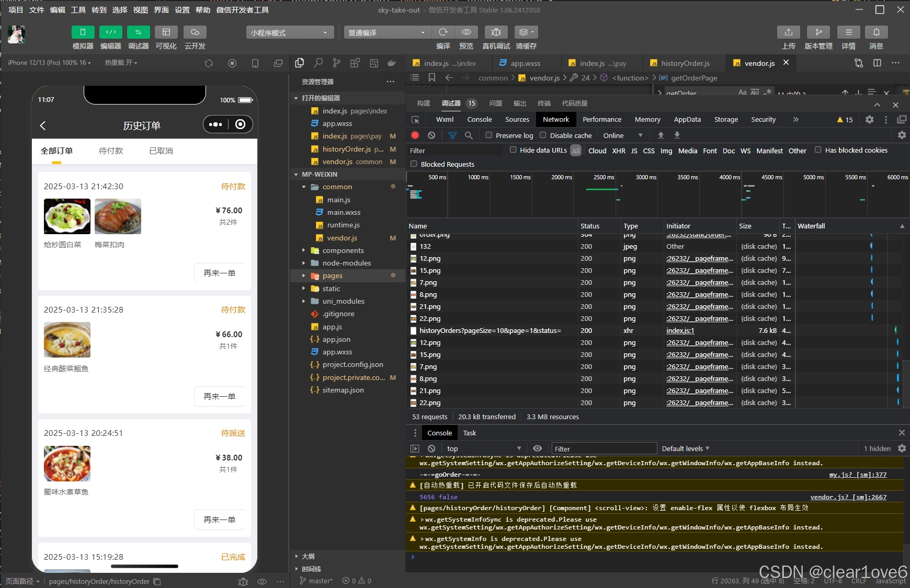Clear the console output
This screenshot has width=910, height=588.
coord(431,448)
